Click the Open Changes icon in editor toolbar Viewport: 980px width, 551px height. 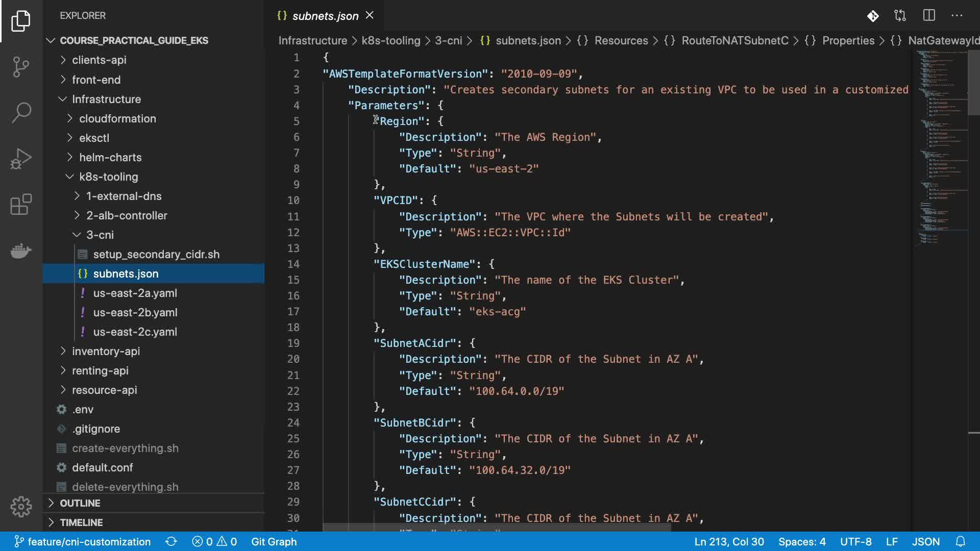[900, 16]
